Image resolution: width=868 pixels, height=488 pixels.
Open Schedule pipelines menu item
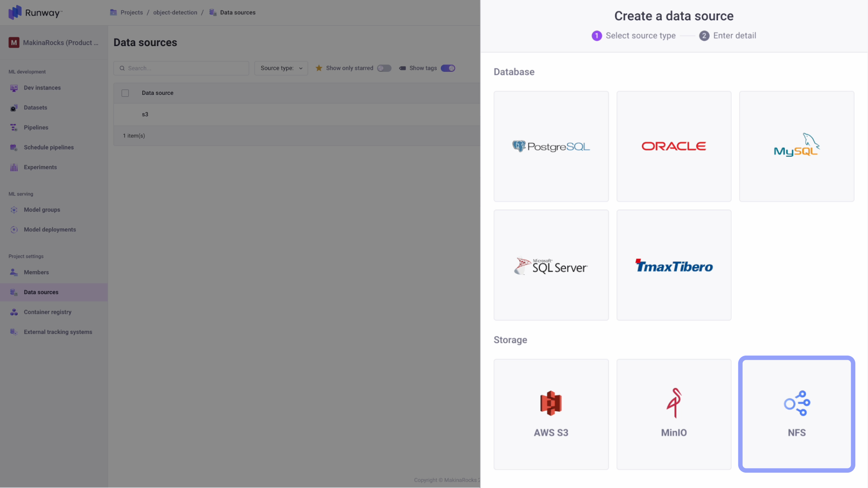54,148
